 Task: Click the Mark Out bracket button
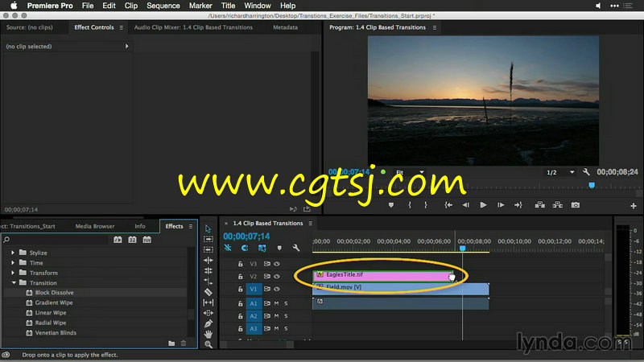coord(426,205)
